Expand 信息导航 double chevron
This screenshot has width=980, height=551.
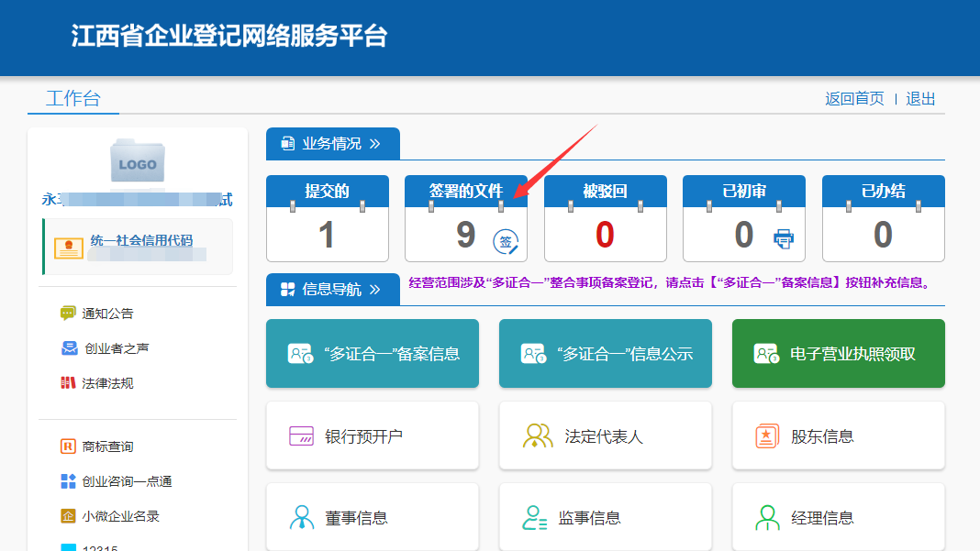375,289
